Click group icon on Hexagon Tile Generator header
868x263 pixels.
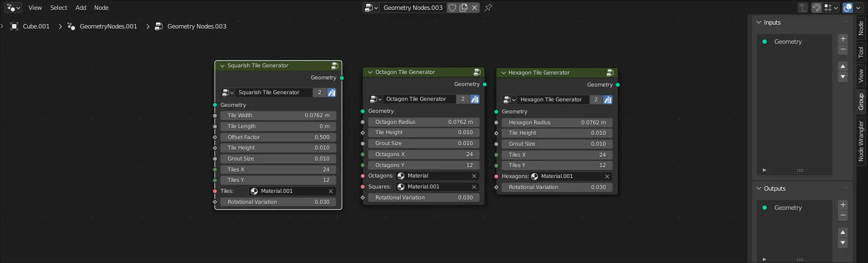click(x=610, y=73)
